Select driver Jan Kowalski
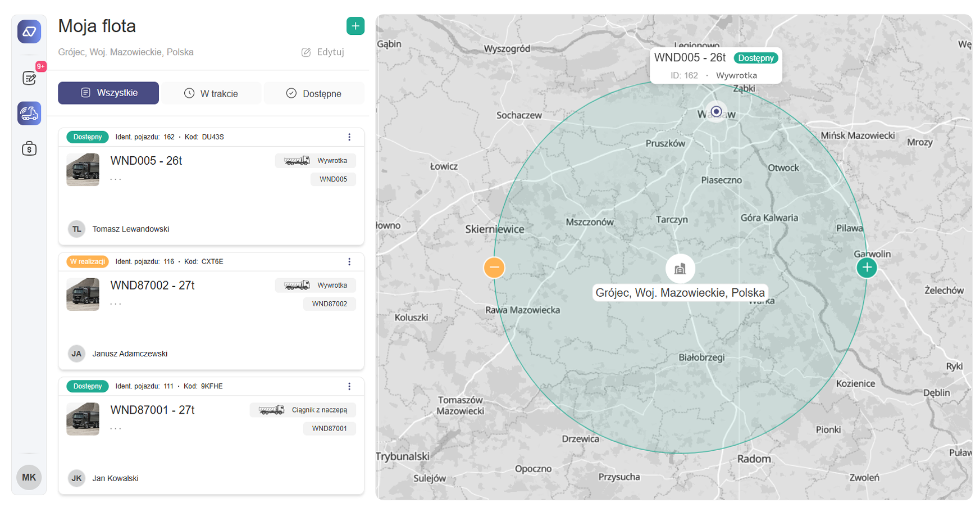The image size is (980, 507). click(x=115, y=478)
